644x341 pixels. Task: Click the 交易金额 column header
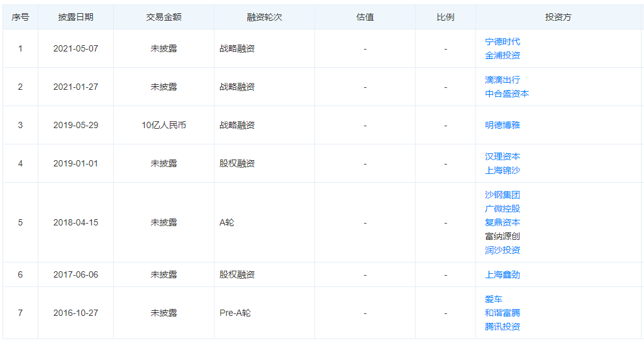164,17
